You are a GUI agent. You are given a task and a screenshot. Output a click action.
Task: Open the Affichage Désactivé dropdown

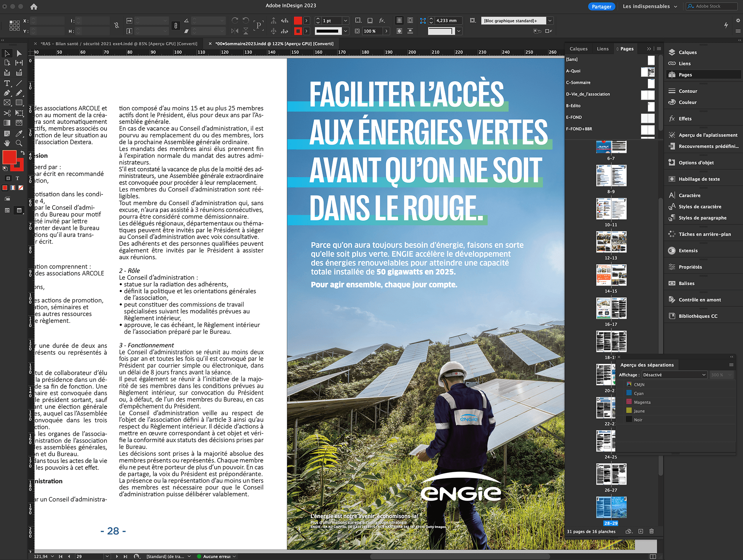coord(674,375)
